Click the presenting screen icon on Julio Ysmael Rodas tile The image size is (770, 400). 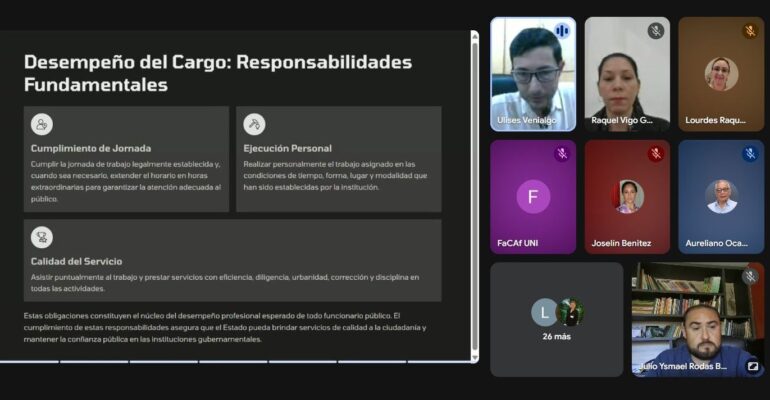752,366
